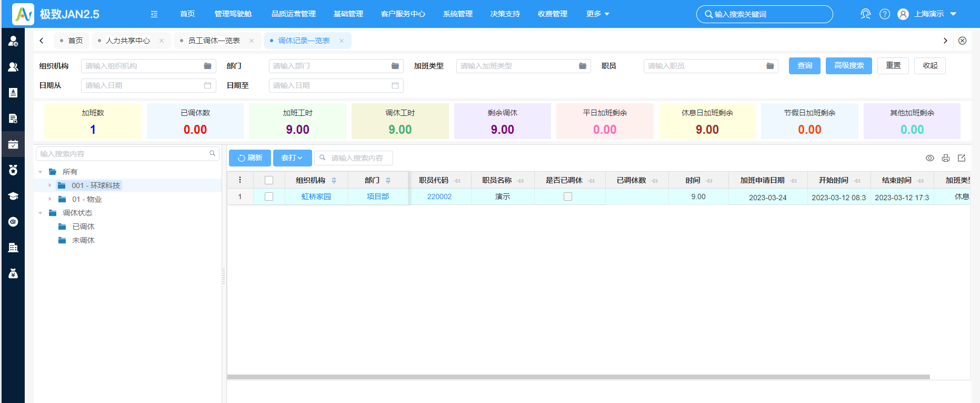The height and width of the screenshot is (403, 980).
Task: Click the sidebar building icon
Action: (x=13, y=248)
